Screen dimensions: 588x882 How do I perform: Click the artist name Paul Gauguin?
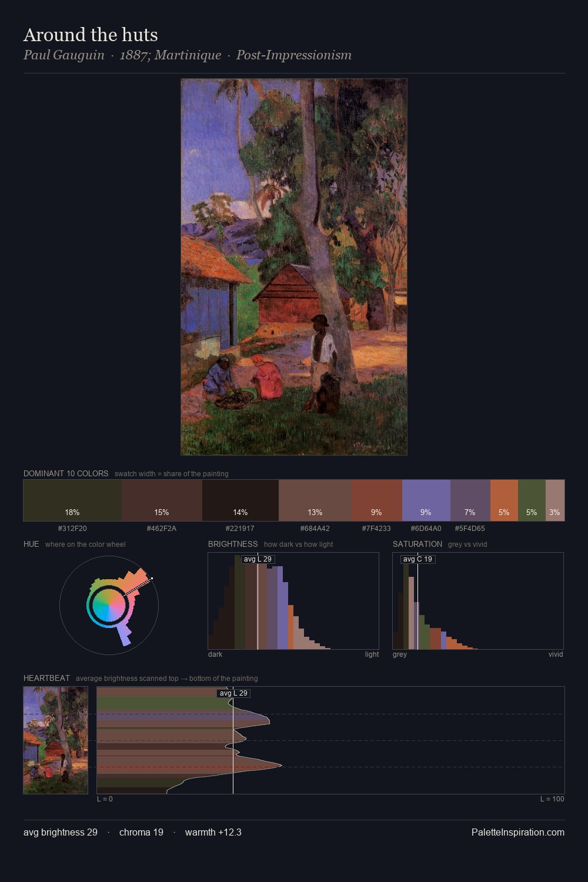(64, 55)
